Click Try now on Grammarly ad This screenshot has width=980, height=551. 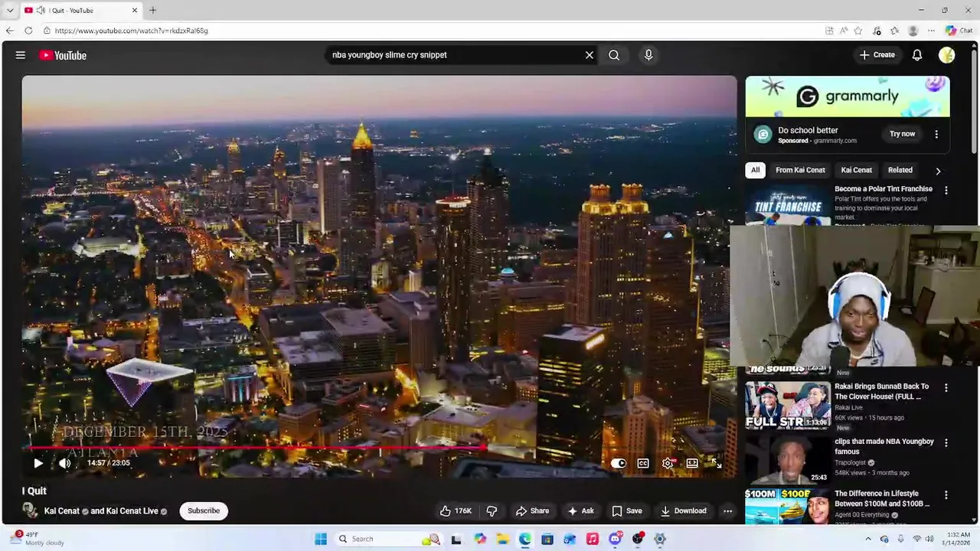902,134
